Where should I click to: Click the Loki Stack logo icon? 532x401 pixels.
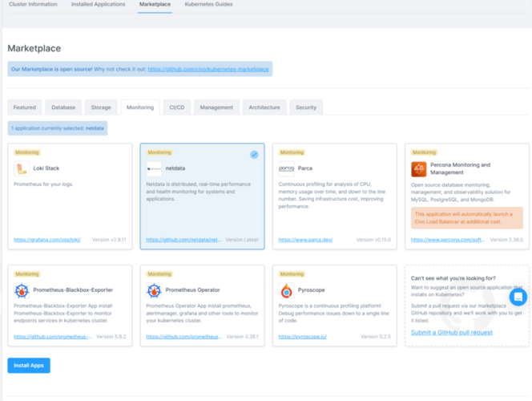pos(22,168)
